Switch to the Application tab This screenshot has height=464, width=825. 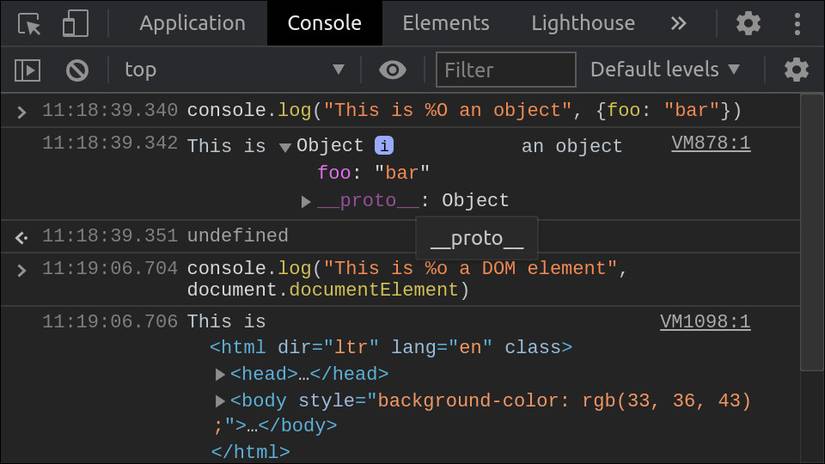(192, 23)
